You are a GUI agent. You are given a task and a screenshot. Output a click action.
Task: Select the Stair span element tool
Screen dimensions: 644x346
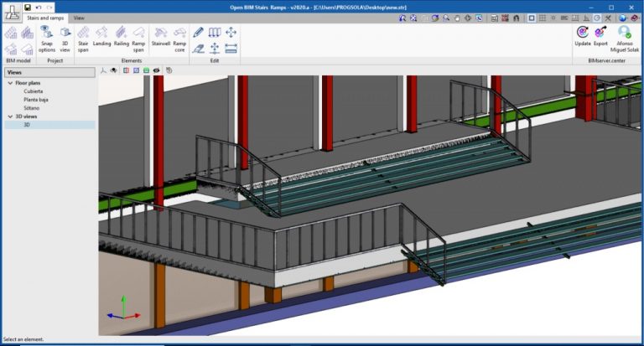click(83, 39)
